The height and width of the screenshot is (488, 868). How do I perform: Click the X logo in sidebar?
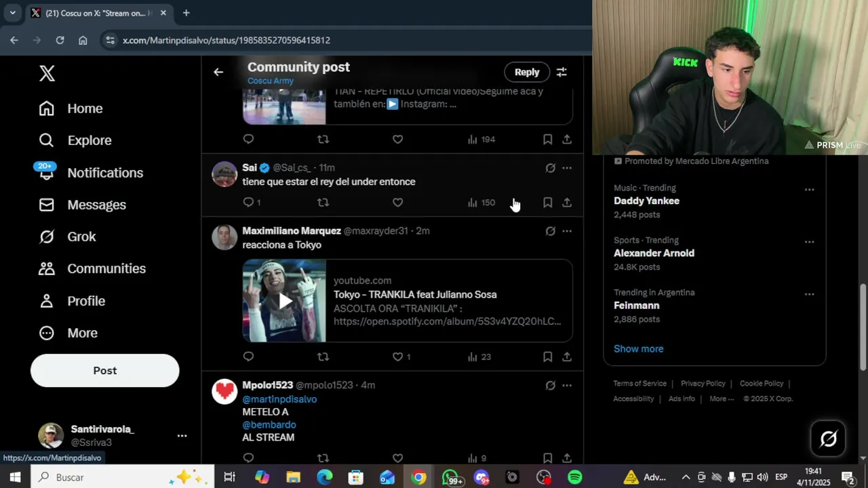pyautogui.click(x=47, y=73)
